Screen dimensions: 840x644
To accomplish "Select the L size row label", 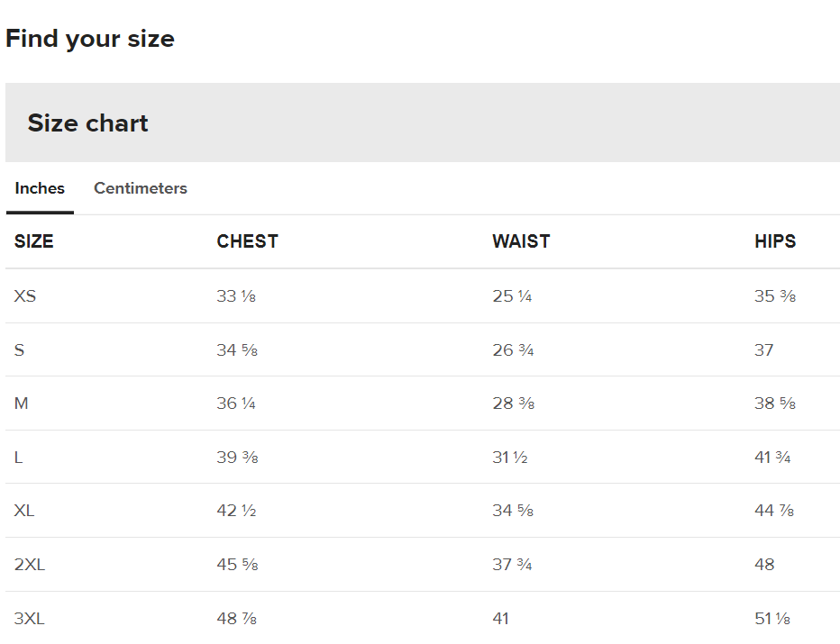I will (18, 458).
